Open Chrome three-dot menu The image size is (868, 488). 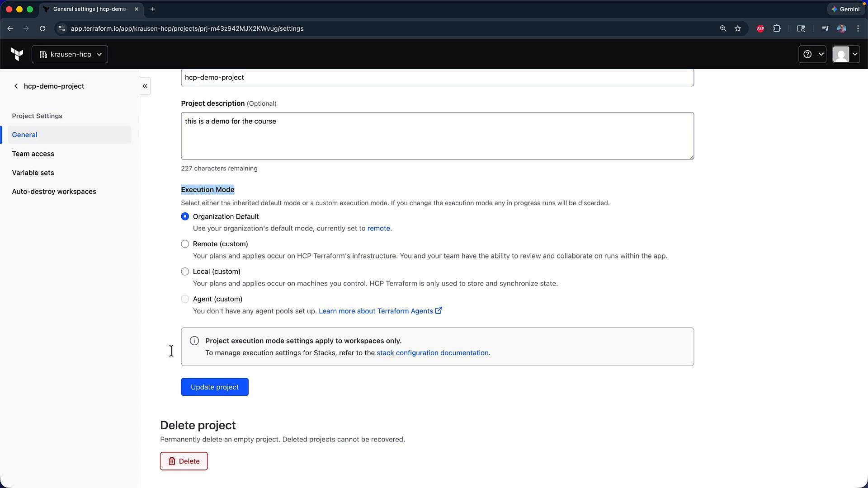point(858,28)
